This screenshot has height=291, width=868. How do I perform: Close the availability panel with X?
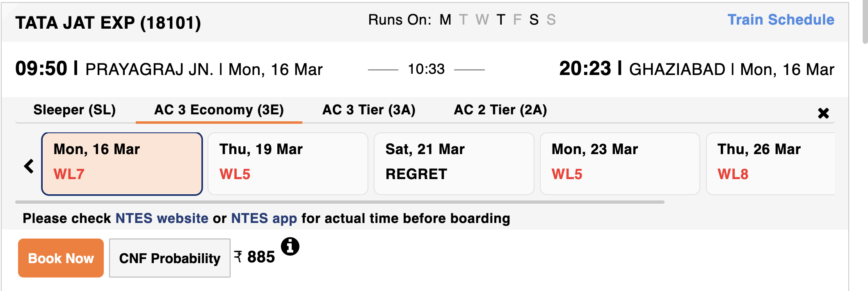[x=823, y=113]
